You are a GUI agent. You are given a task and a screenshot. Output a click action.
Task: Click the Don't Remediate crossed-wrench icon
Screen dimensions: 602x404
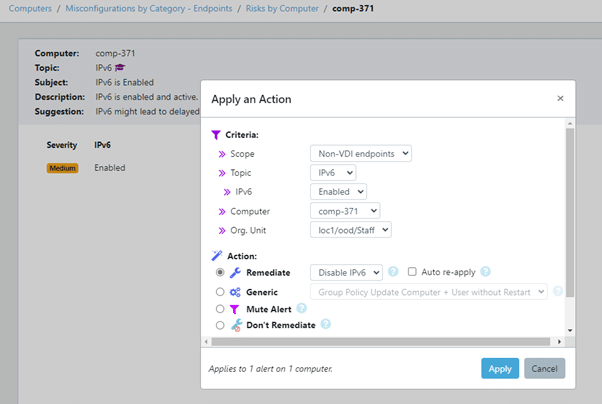[x=236, y=325]
